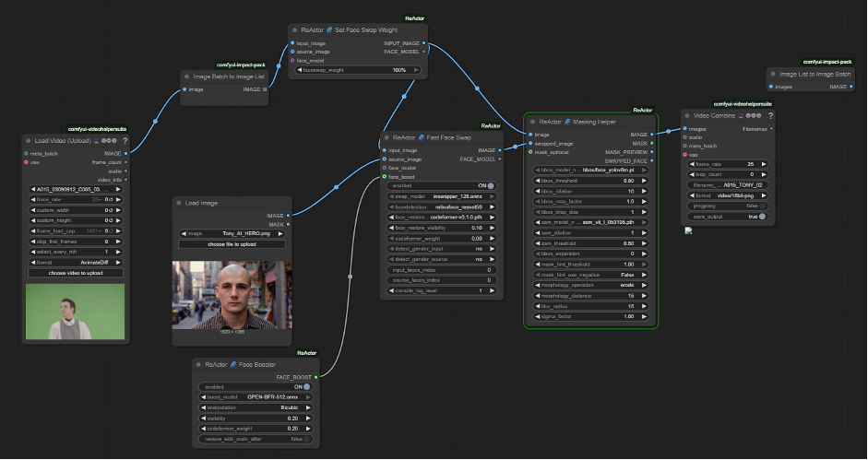Open boost_model GPEN-BFR-512.onnx dropdown
Image resolution: width=868 pixels, height=460 pixels.
pyautogui.click(x=256, y=397)
